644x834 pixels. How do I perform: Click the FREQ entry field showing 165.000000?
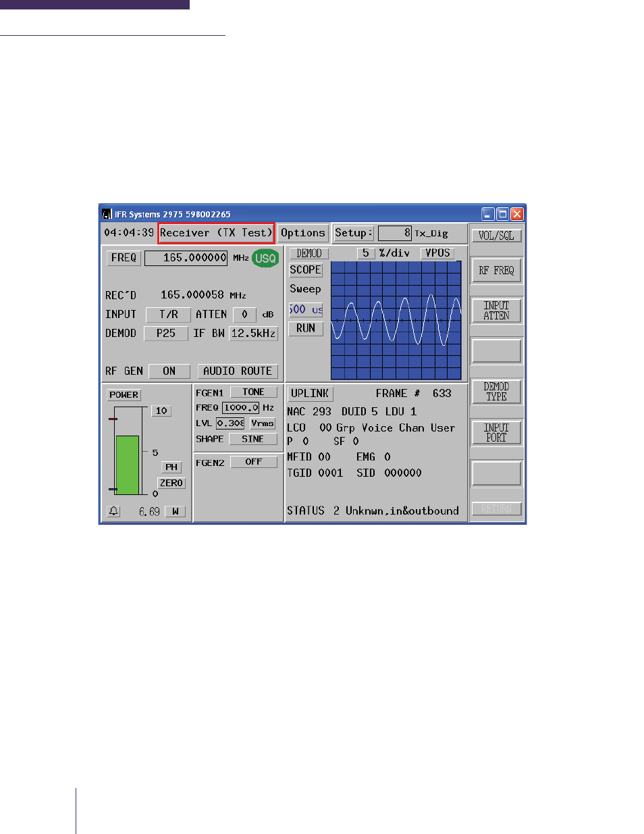[x=186, y=258]
